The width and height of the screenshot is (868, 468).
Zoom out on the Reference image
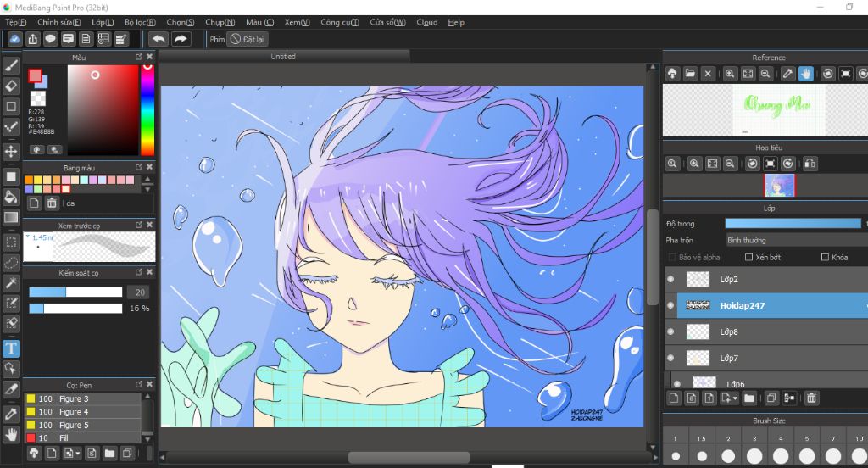click(765, 74)
